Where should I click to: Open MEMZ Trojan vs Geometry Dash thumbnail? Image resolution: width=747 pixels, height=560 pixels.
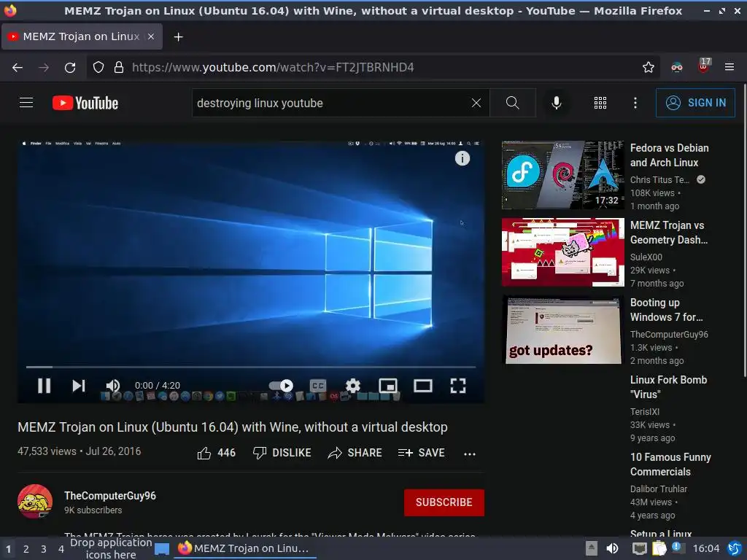click(562, 252)
